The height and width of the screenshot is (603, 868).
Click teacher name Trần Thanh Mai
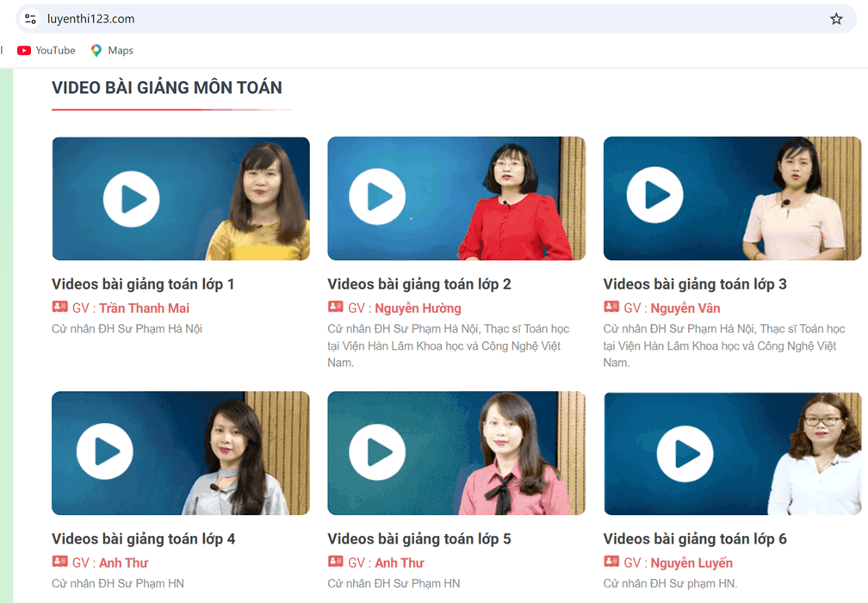144,308
